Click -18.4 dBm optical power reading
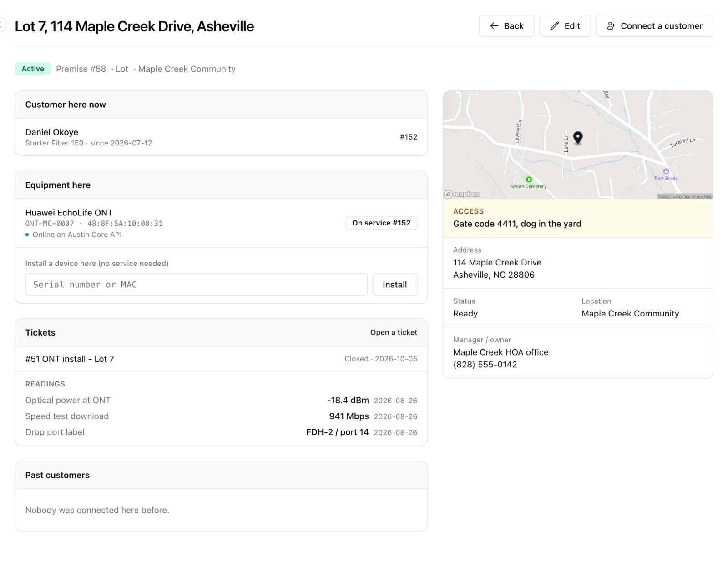Image resolution: width=728 pixels, height=561 pixels. [x=348, y=400]
